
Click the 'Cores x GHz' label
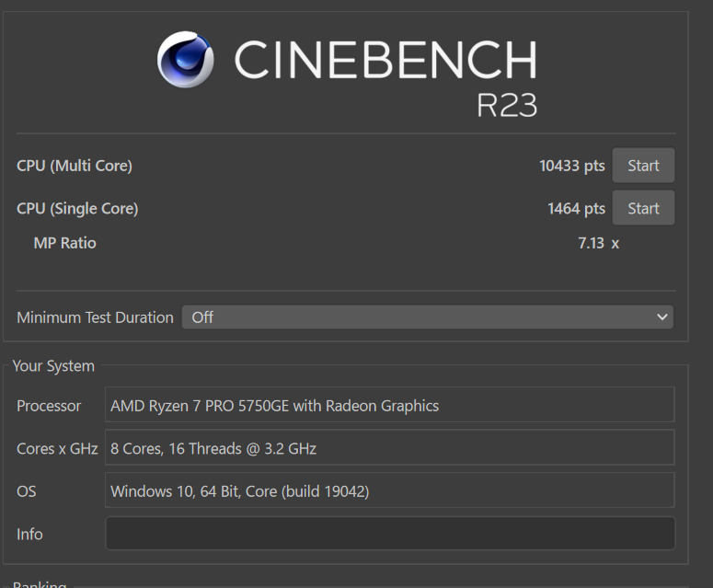coord(57,449)
